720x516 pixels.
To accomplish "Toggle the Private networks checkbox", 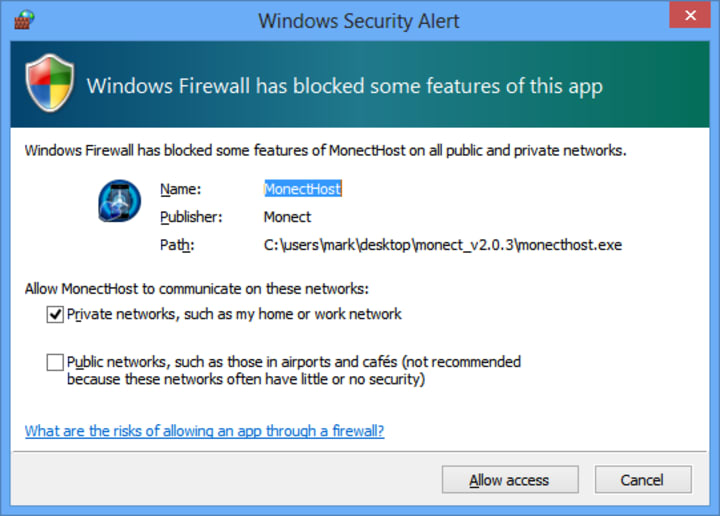I will [x=54, y=315].
